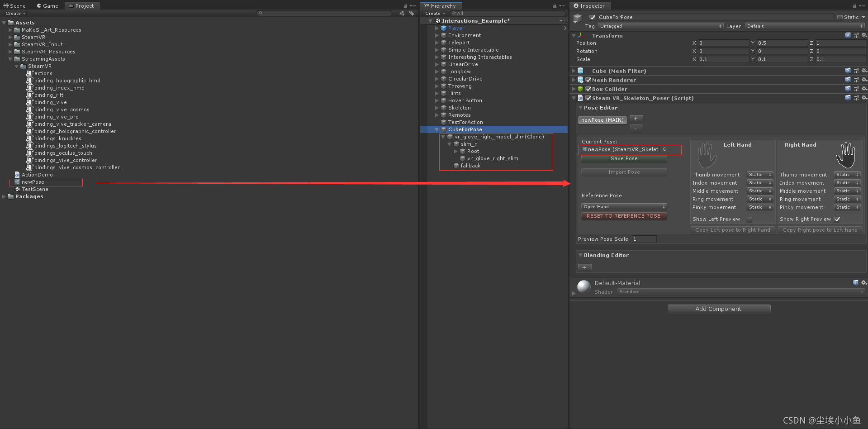Open the Layer dropdown (Default)
The width and height of the screenshot is (868, 429).
pyautogui.click(x=805, y=26)
